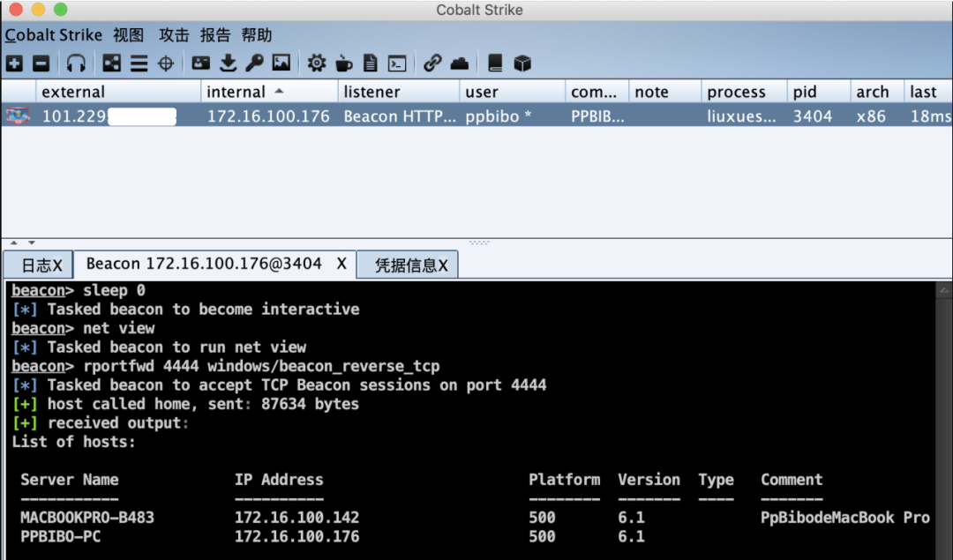Set up Java signed applet coffee icon
This screenshot has width=953, height=560.
click(343, 63)
